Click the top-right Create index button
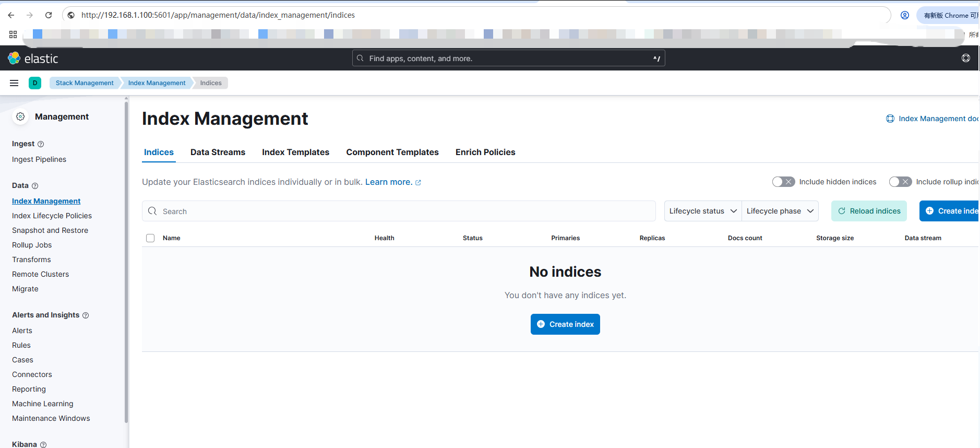Image resolution: width=980 pixels, height=448 pixels. pos(950,211)
